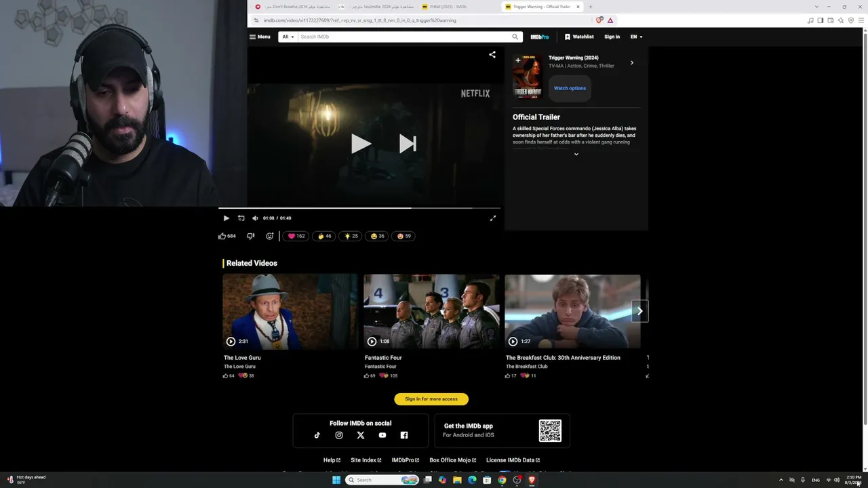Click Sign in in the header

coord(612,37)
